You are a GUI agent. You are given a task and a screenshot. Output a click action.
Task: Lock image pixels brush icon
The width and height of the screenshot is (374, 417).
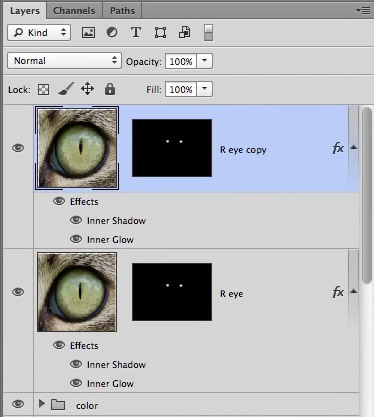66,89
